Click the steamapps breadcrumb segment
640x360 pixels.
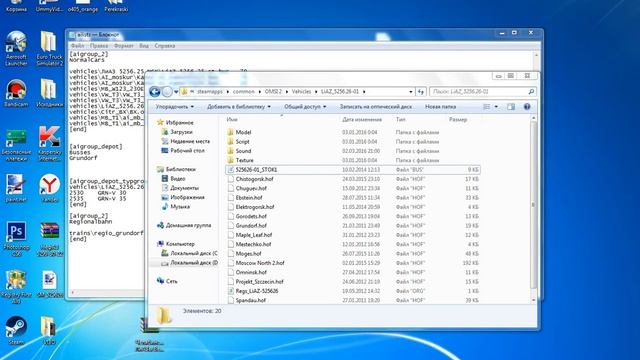[x=209, y=91]
